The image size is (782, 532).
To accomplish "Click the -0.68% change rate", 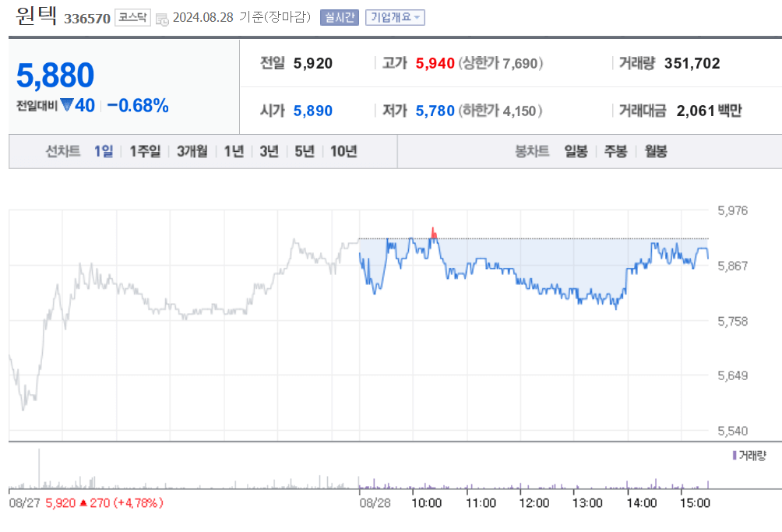I will pos(138,106).
